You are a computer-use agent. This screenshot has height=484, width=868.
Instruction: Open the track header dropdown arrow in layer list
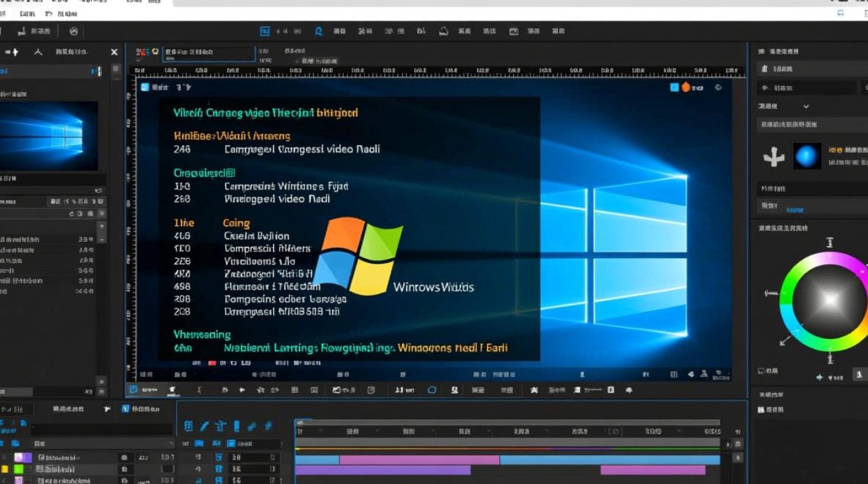171,444
